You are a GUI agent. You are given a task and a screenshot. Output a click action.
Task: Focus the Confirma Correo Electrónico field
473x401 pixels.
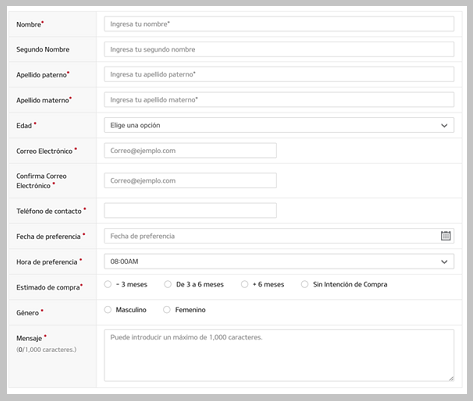[190, 180]
